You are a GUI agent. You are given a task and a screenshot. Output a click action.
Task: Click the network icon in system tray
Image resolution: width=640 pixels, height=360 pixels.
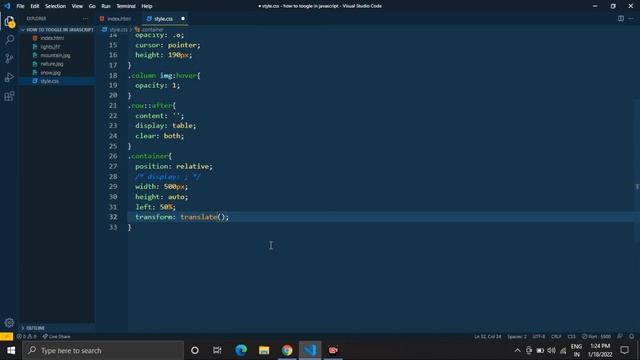pos(563,350)
